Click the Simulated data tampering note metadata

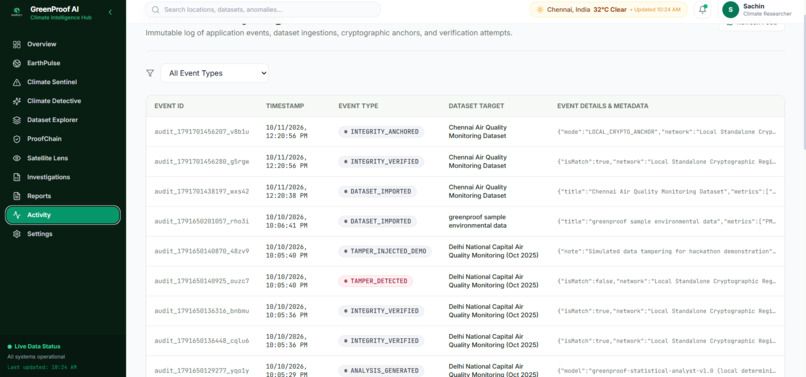click(x=666, y=252)
